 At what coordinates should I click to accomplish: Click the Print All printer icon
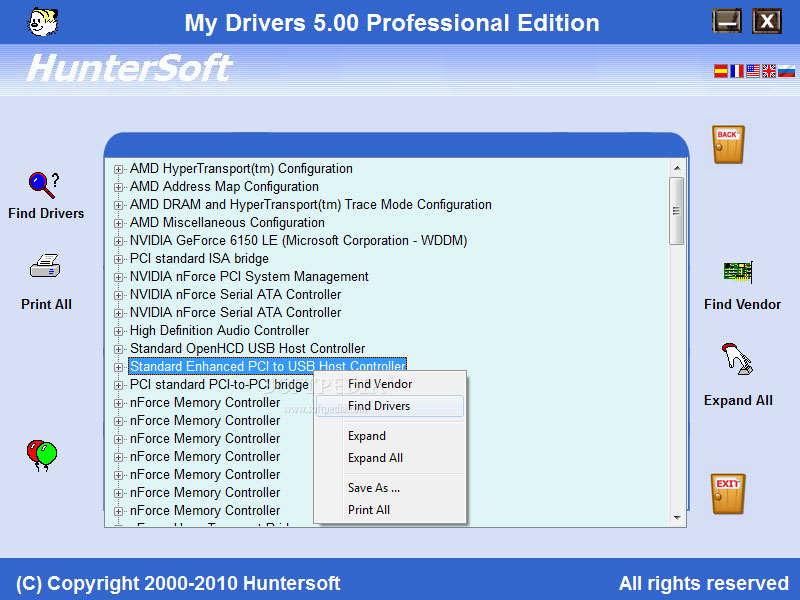click(45, 266)
